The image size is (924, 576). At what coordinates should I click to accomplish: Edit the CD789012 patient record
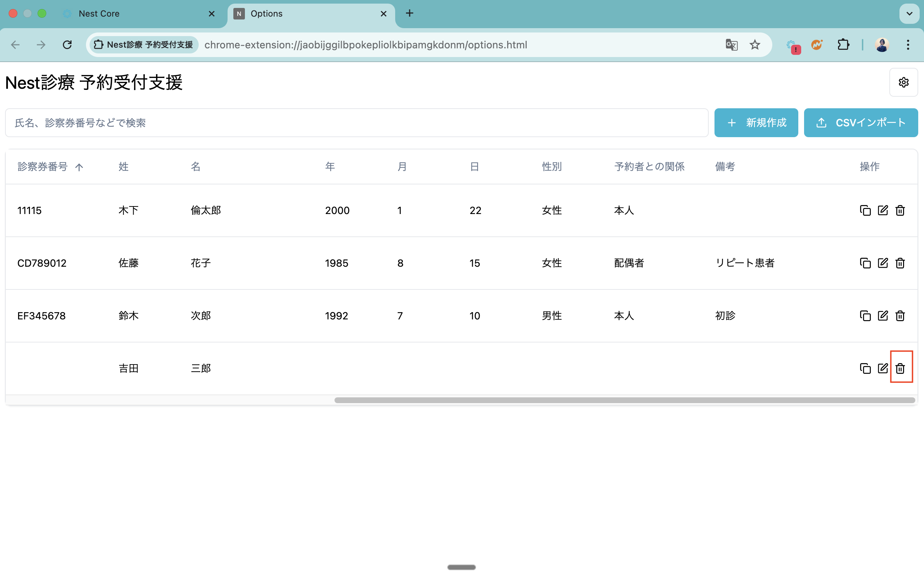882,263
